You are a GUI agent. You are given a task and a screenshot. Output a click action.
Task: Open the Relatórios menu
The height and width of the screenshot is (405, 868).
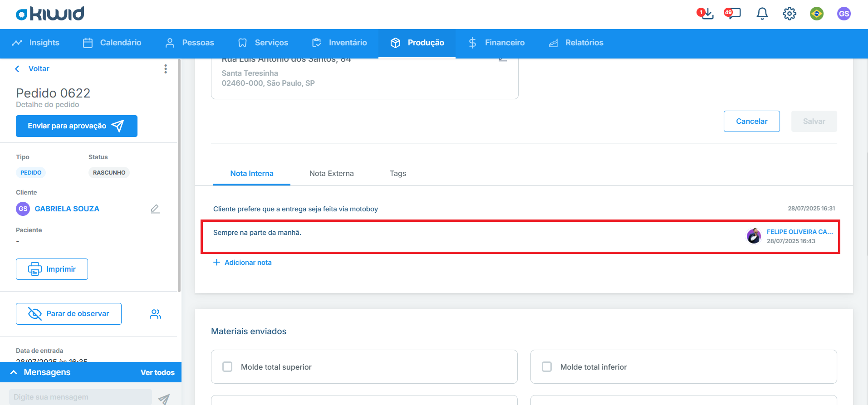tap(576, 43)
